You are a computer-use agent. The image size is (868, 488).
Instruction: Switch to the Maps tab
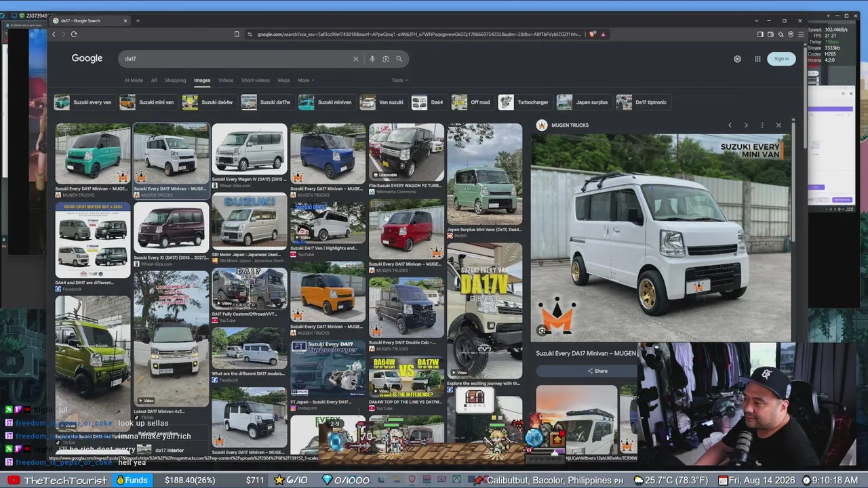click(x=283, y=80)
